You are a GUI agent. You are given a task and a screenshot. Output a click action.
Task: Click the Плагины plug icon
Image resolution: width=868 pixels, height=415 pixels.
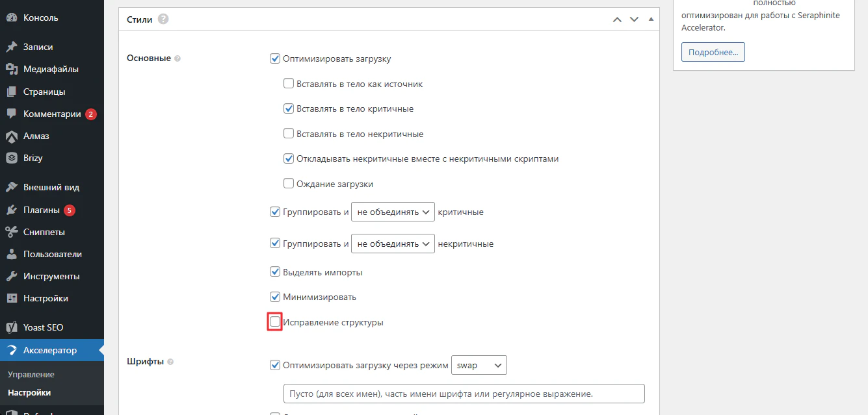coord(11,210)
